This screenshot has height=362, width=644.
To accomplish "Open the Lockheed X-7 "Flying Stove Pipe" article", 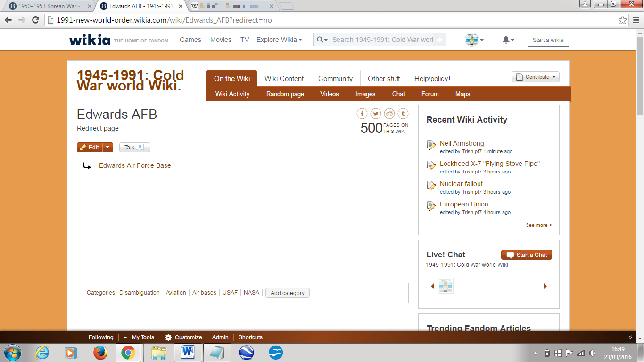I will pos(490,164).
